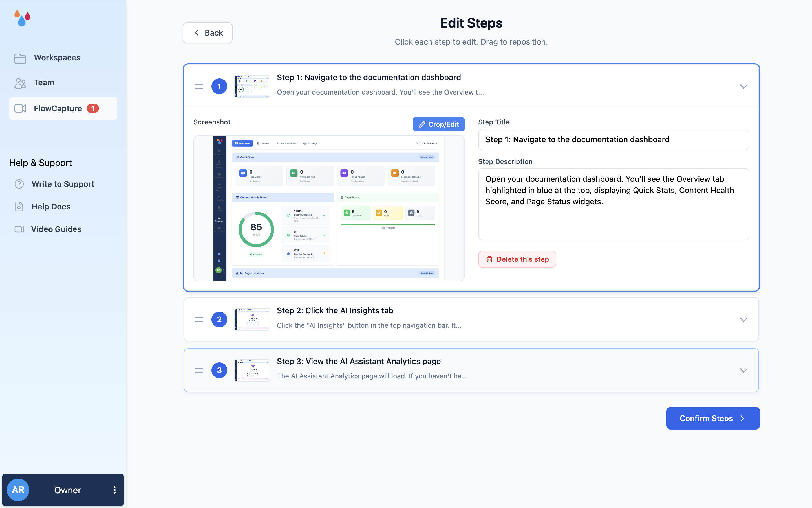Click the Step 2 title 'Click the AI Insights tab'
Viewport: 812px width, 508px height.
[x=335, y=310]
